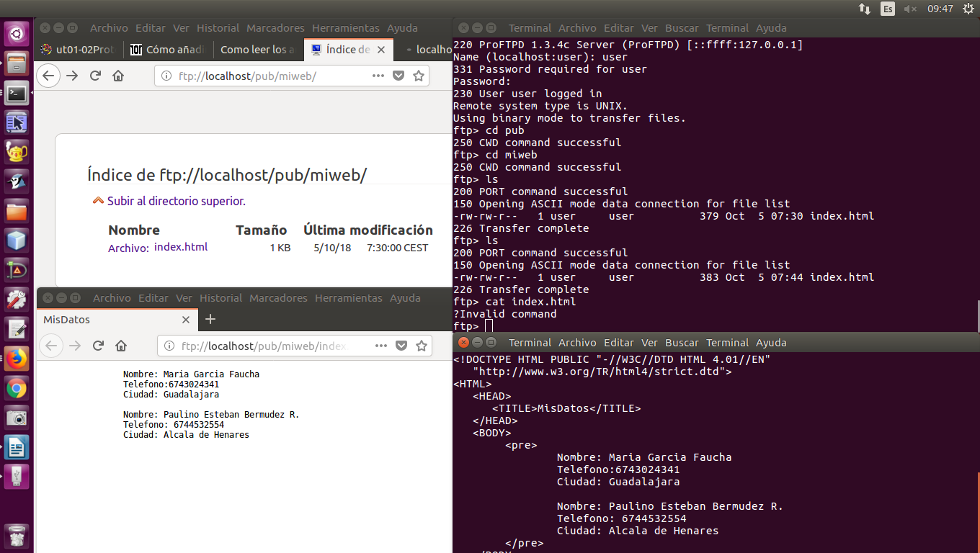Image resolution: width=980 pixels, height=553 pixels.
Task: Open the orange Files folder in dock
Action: tap(17, 212)
